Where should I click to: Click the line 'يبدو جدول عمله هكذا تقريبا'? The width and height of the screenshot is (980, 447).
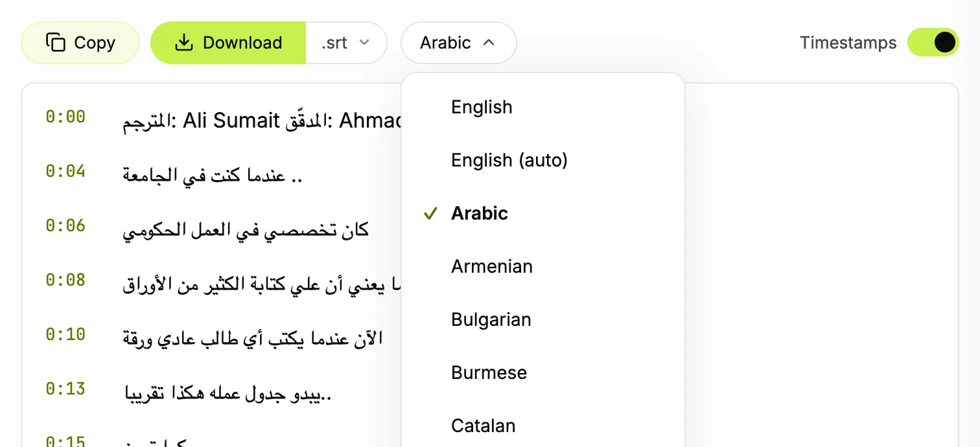click(227, 393)
